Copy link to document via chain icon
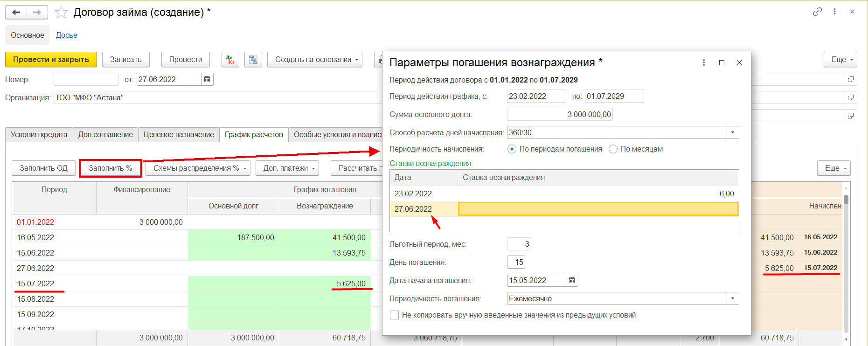The height and width of the screenshot is (346, 868). 817,12
